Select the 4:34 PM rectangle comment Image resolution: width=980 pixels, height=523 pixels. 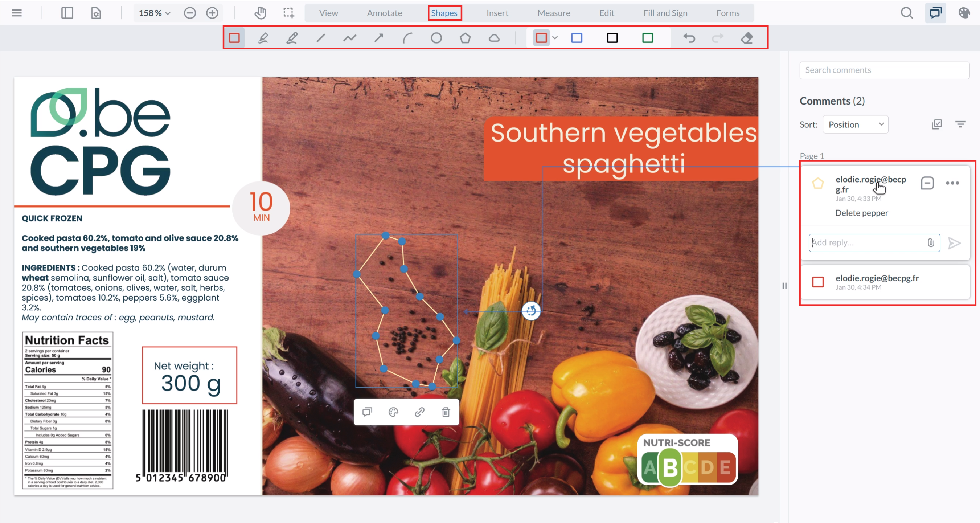885,282
